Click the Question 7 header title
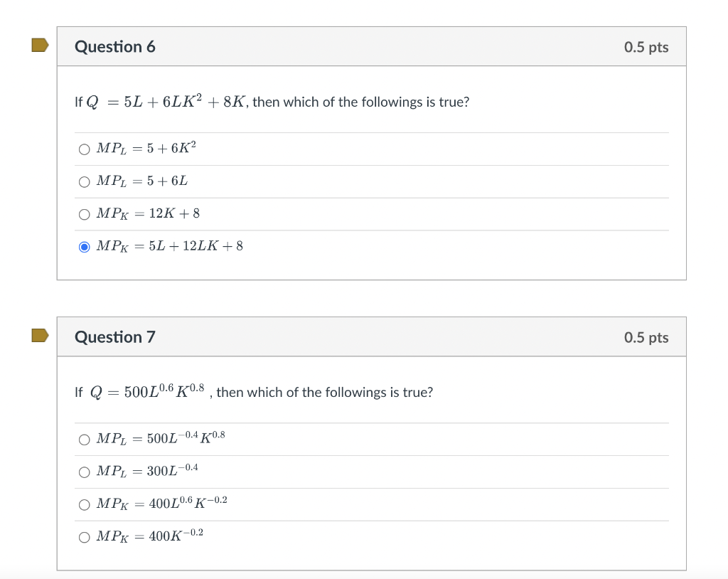Viewport: 728px width, 579px height. point(115,337)
